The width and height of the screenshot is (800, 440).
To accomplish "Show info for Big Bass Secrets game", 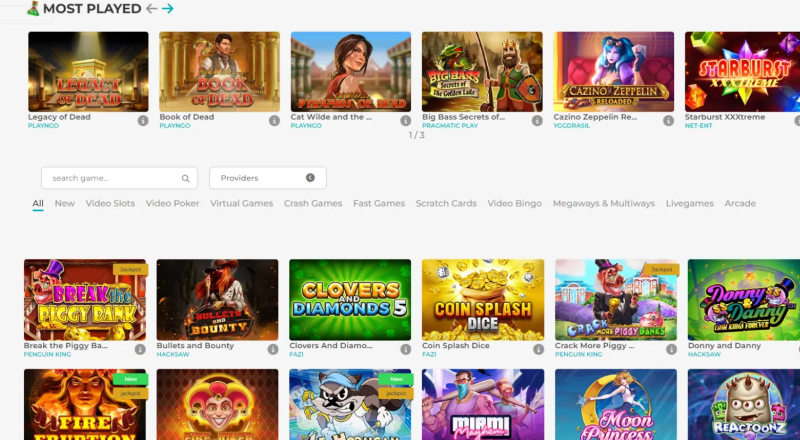I will [x=537, y=120].
